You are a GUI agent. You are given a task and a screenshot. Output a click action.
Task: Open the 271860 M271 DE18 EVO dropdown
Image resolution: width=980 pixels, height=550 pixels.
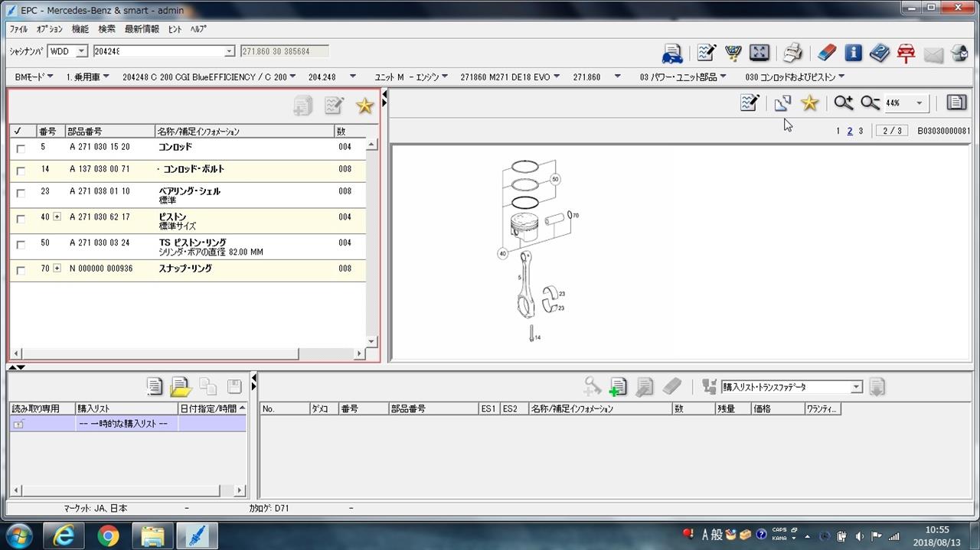(x=556, y=76)
